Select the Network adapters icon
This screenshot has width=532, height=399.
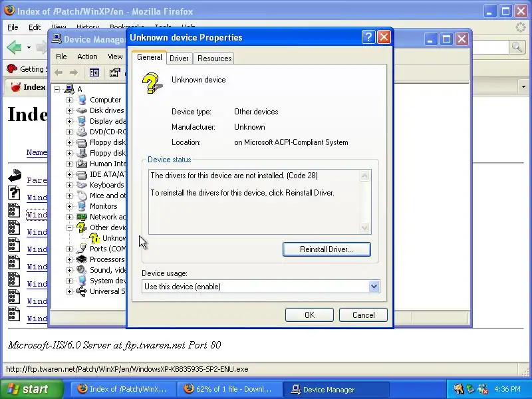coord(82,217)
